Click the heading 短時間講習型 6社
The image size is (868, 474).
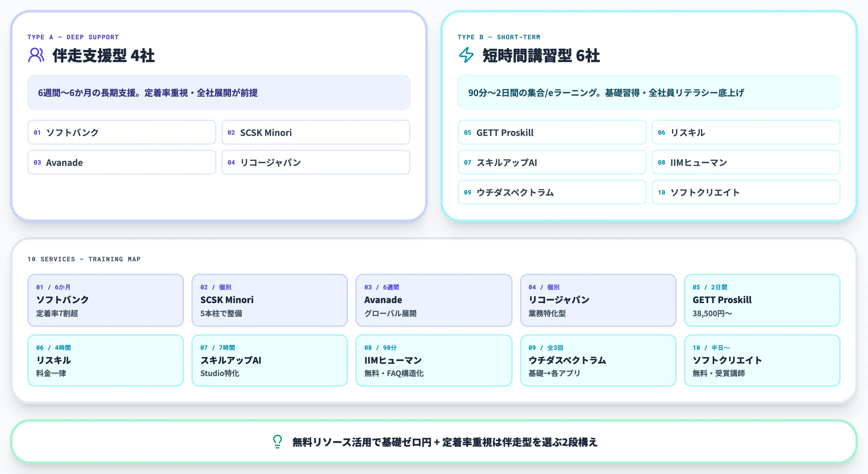point(541,56)
